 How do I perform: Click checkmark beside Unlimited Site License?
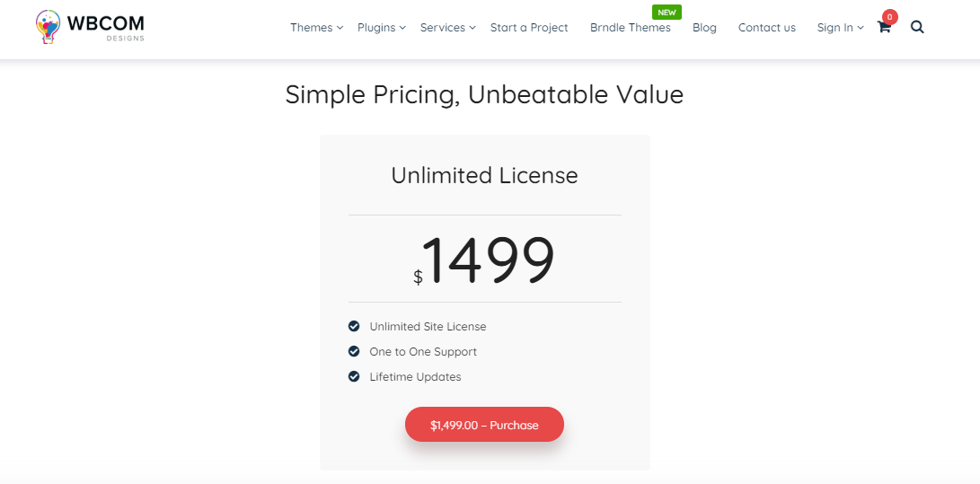click(354, 326)
